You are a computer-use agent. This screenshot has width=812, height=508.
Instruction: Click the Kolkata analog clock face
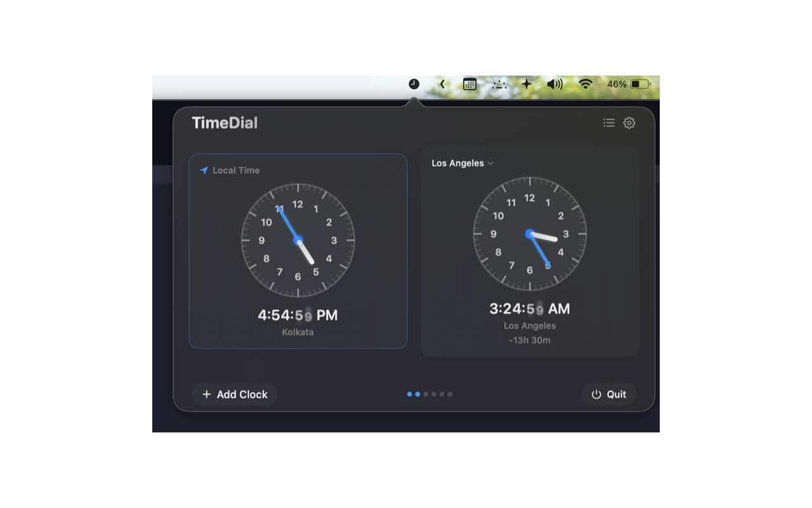(x=298, y=240)
